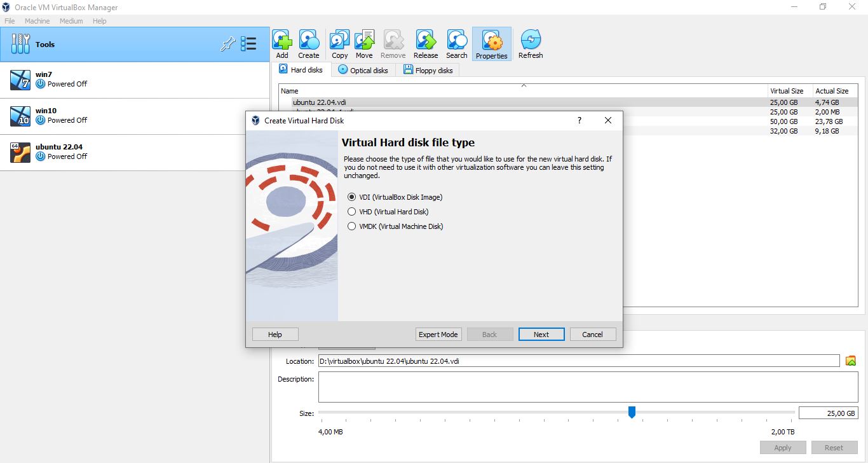868x463 pixels.
Task: Click the 50,00 GB virtual size cell
Action: (783, 121)
